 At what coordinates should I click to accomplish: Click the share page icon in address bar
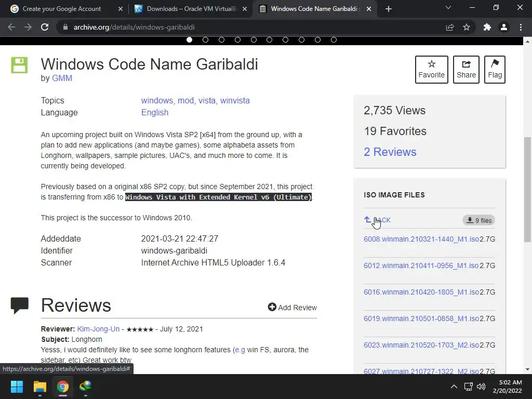click(450, 27)
